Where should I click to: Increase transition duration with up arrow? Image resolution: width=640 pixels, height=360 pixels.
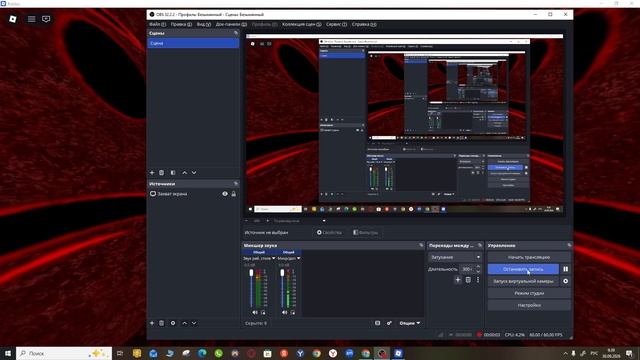tap(478, 267)
